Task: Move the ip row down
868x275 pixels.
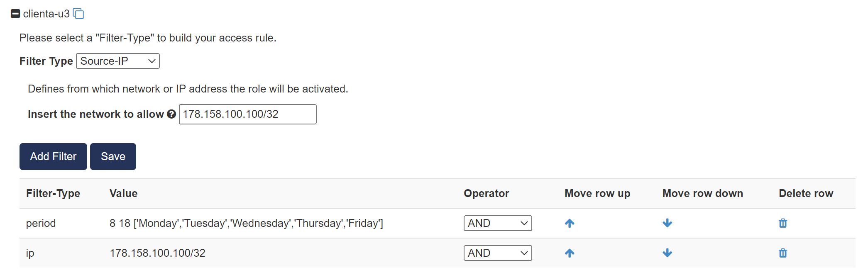Action: coord(667,253)
